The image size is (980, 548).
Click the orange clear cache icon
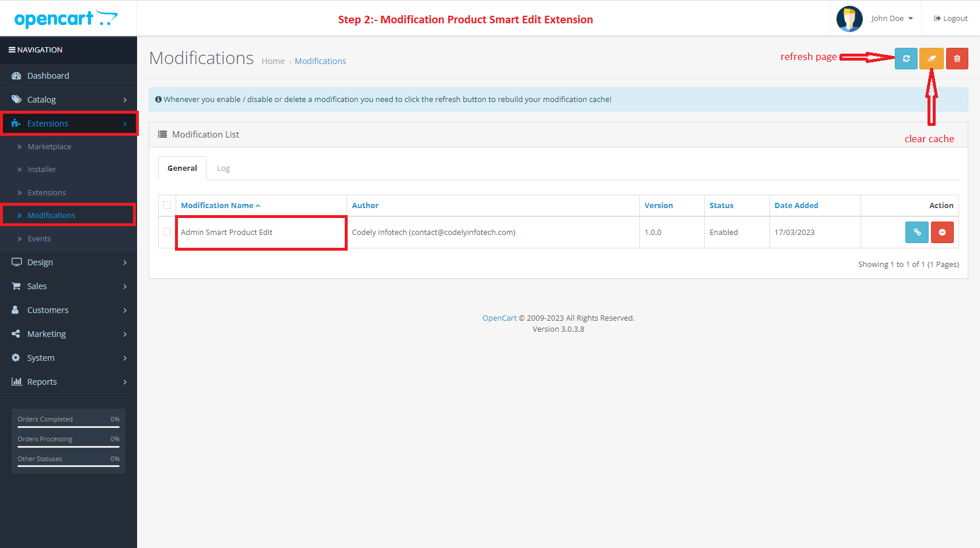coord(932,58)
